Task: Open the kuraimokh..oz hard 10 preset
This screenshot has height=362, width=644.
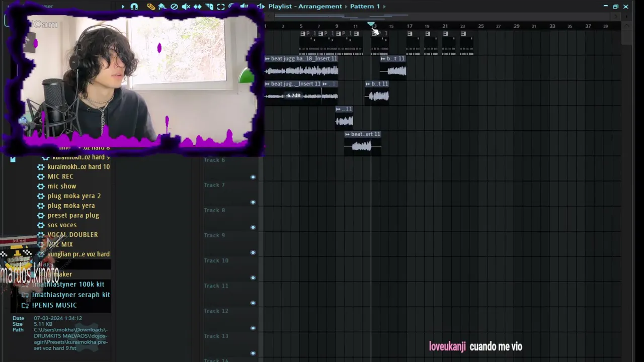Action: click(x=78, y=167)
